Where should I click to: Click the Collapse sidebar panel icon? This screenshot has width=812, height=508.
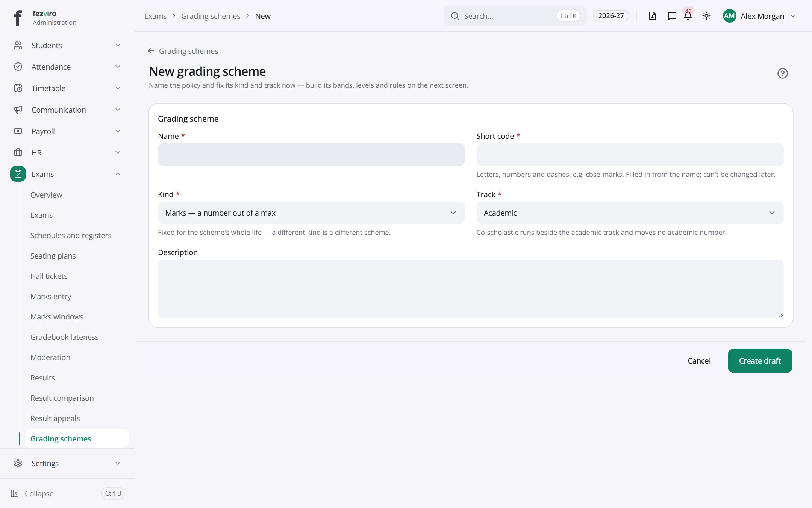tap(15, 493)
